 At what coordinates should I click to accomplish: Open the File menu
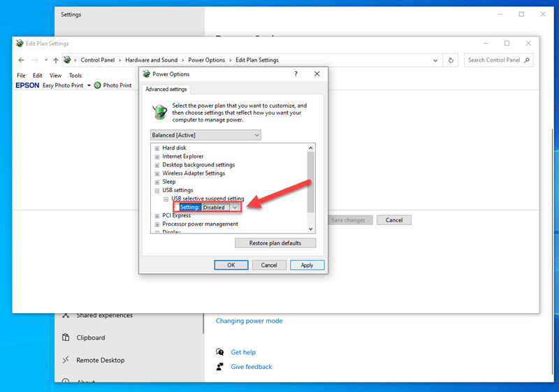[x=21, y=75]
